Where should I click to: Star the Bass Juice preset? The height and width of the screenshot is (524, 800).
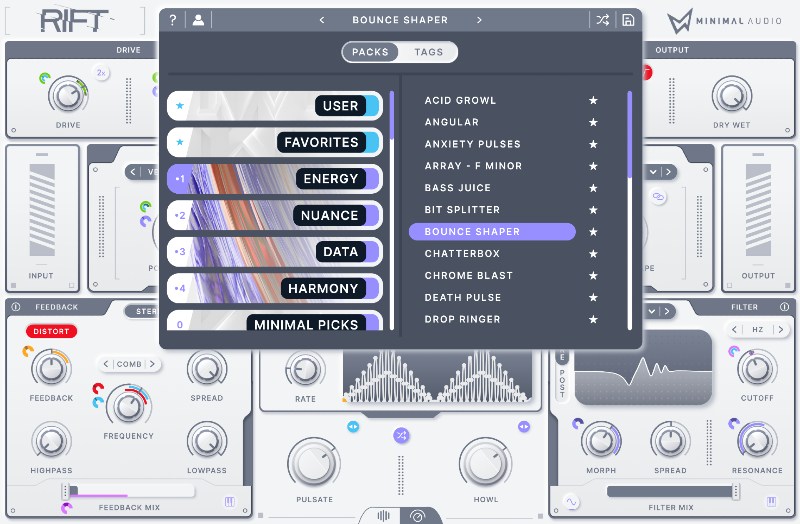click(x=593, y=188)
